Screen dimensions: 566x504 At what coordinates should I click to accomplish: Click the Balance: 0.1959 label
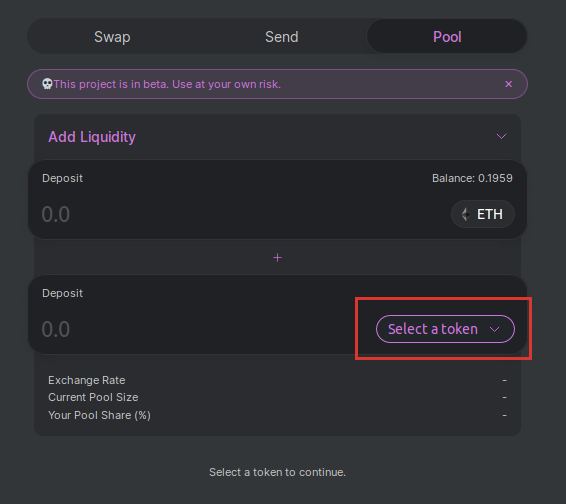tap(472, 178)
